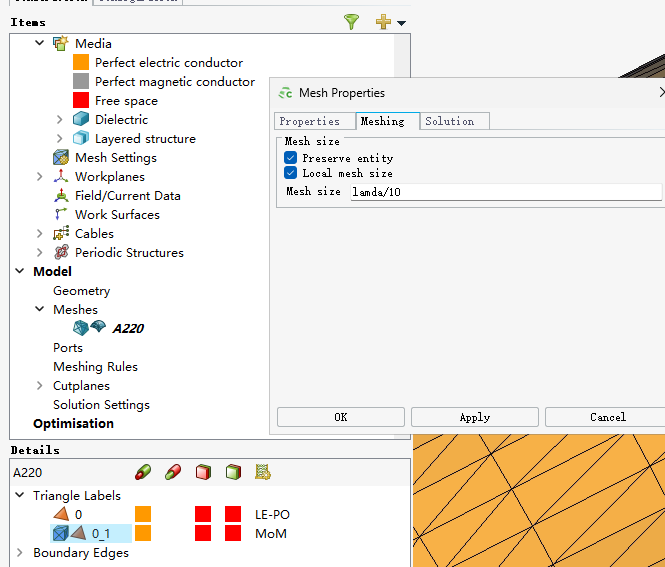Click the Apply button
The height and width of the screenshot is (567, 665).
click(475, 417)
